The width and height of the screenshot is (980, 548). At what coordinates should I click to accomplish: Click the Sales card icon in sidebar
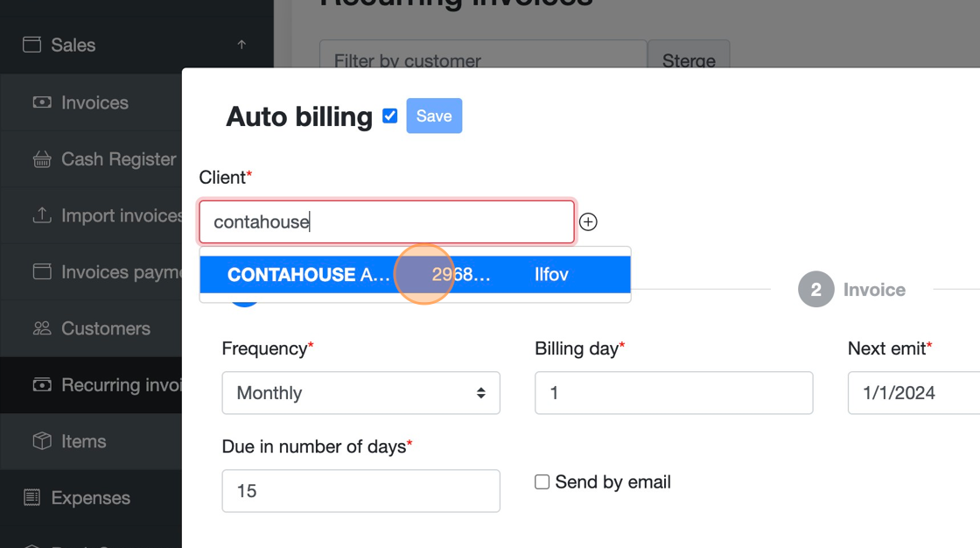coord(32,45)
